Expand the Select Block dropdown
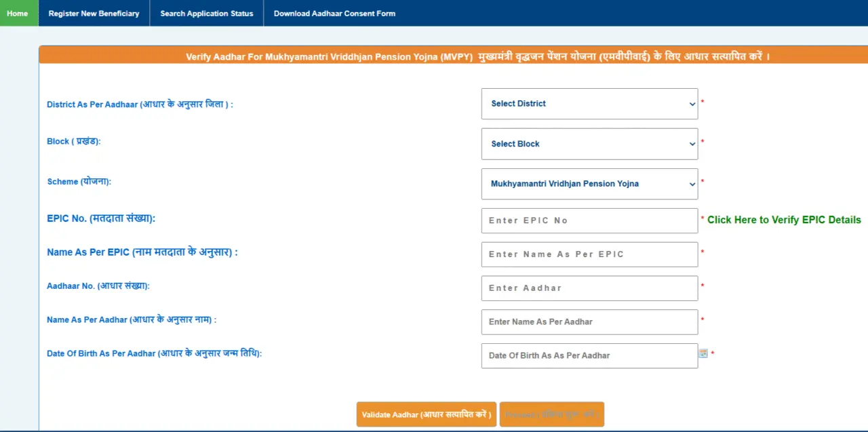The height and width of the screenshot is (432, 868). 589,144
